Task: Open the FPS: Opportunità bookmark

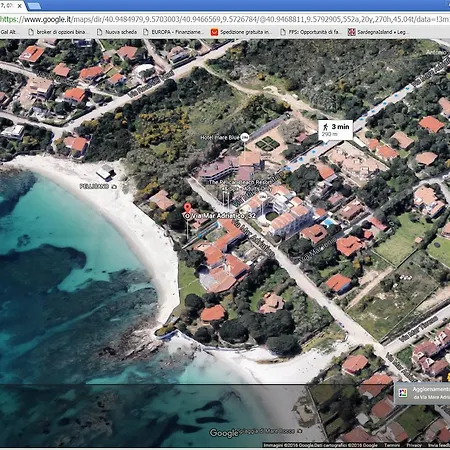Action: coord(311,32)
